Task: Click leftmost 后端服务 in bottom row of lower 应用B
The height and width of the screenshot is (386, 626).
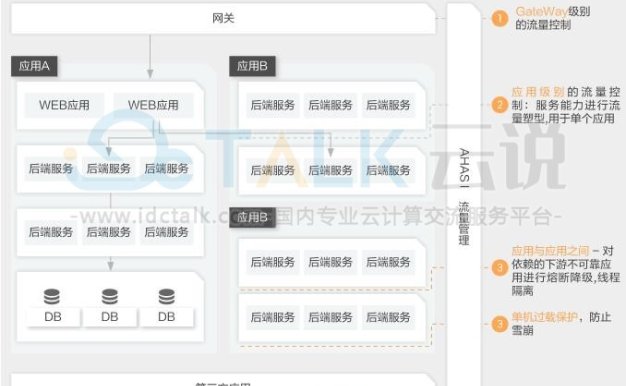Action: pyautogui.click(x=273, y=317)
